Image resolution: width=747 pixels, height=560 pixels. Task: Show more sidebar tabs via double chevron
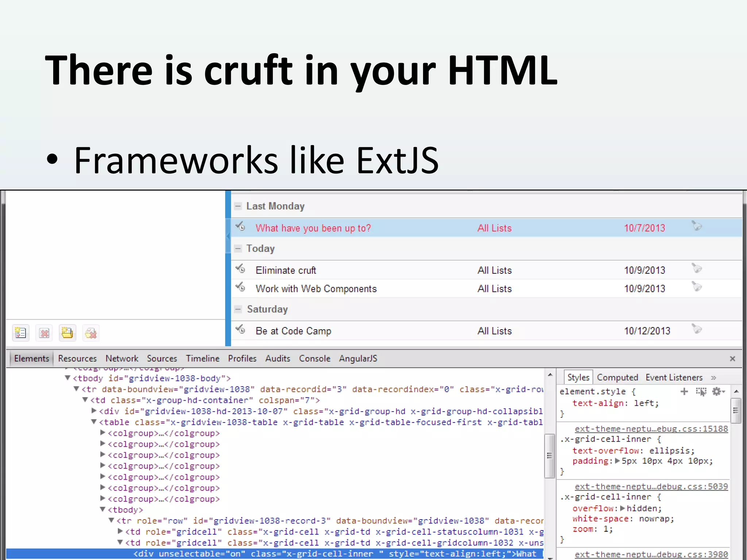[714, 378]
